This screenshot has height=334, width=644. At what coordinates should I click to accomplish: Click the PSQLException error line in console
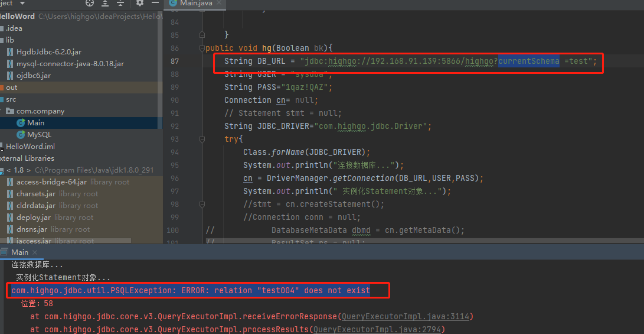point(191,291)
